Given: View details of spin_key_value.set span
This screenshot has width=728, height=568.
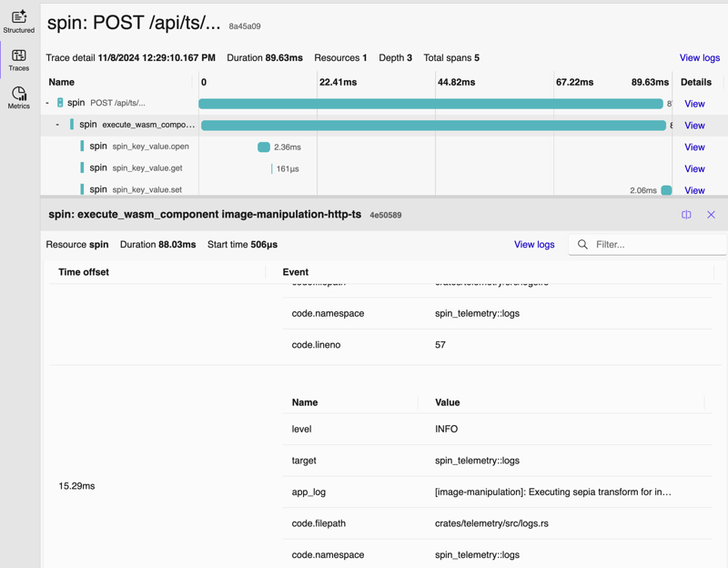Looking at the screenshot, I should pyautogui.click(x=694, y=190).
